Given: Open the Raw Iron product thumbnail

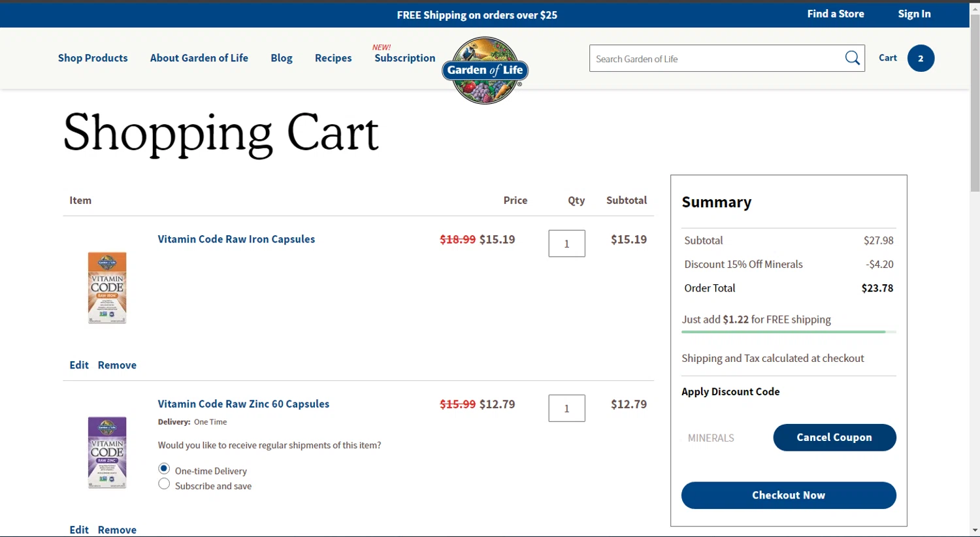Looking at the screenshot, I should (x=107, y=287).
